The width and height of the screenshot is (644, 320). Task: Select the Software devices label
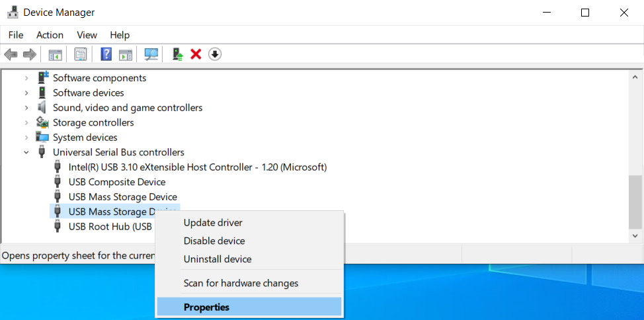(89, 93)
